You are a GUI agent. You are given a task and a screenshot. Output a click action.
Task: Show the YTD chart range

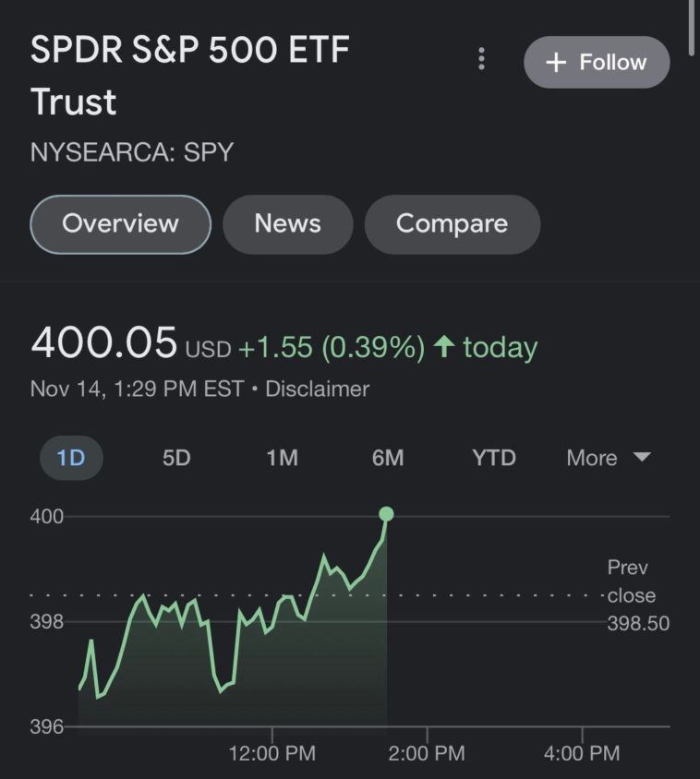point(494,458)
